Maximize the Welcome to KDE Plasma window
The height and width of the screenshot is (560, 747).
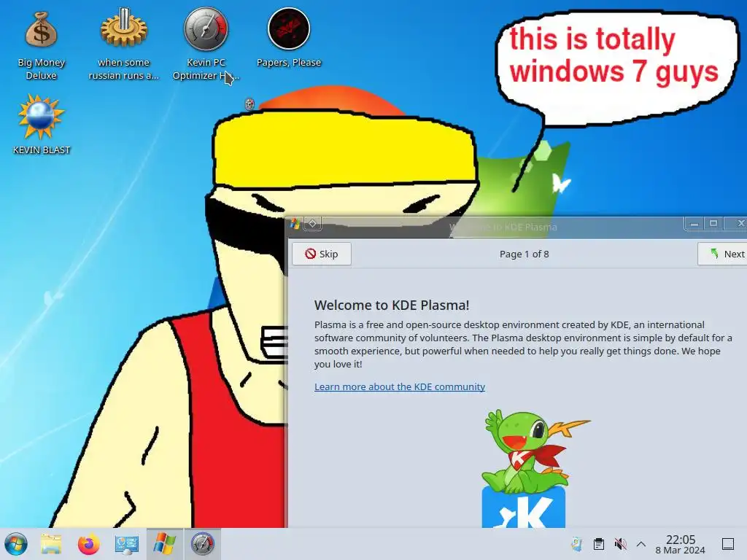[713, 223]
